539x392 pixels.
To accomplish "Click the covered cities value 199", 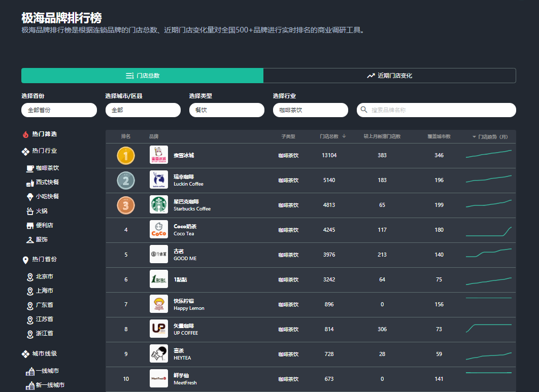I will tap(439, 205).
